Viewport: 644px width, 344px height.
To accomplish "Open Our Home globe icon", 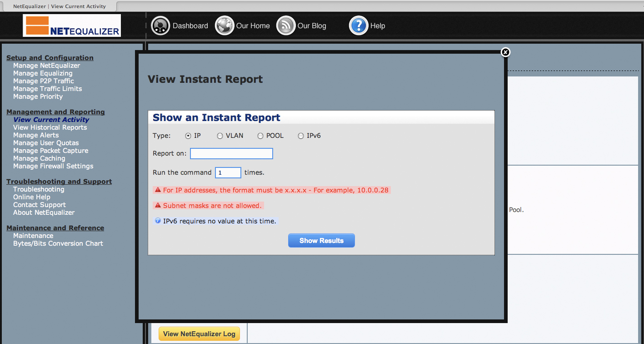I will point(224,25).
